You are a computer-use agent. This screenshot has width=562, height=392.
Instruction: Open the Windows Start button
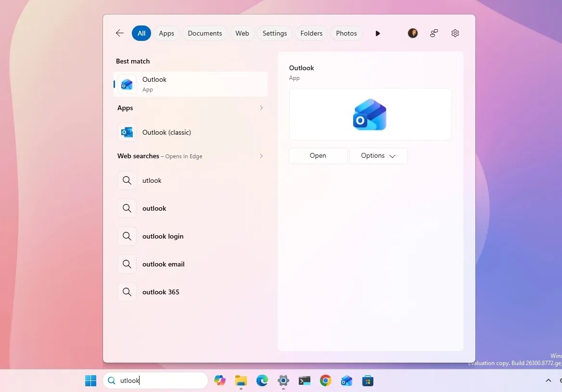(x=90, y=380)
